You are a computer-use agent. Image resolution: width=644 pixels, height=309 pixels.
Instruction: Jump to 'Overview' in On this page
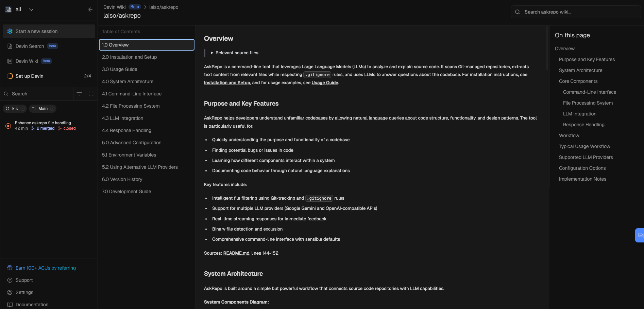[x=565, y=49]
